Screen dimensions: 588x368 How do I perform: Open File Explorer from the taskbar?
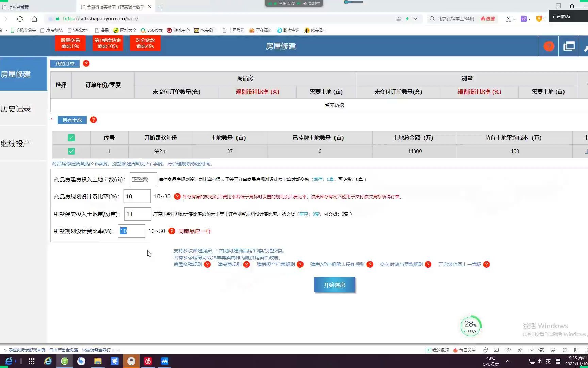pyautogui.click(x=98, y=361)
